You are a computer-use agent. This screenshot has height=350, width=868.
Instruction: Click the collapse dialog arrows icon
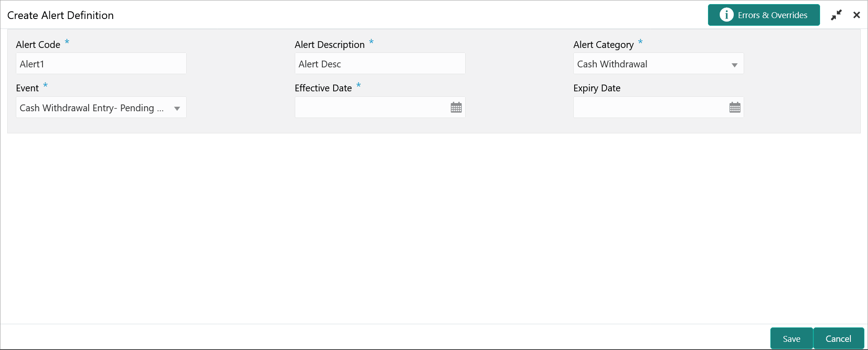[x=836, y=15]
